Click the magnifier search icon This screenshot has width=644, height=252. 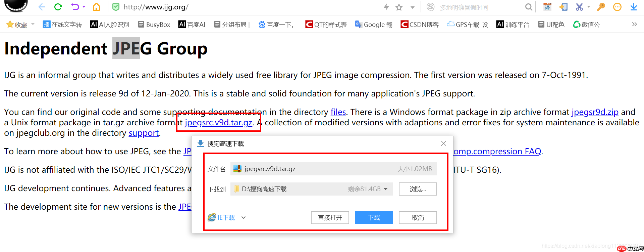[x=529, y=7]
